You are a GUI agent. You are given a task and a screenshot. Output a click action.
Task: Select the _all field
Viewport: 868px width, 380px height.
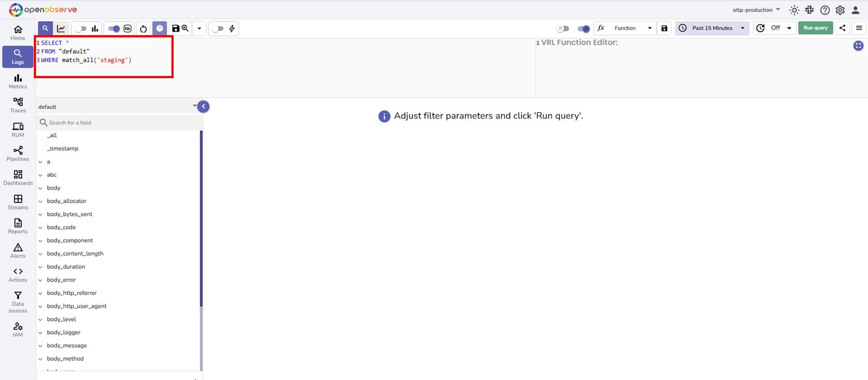pyautogui.click(x=52, y=135)
